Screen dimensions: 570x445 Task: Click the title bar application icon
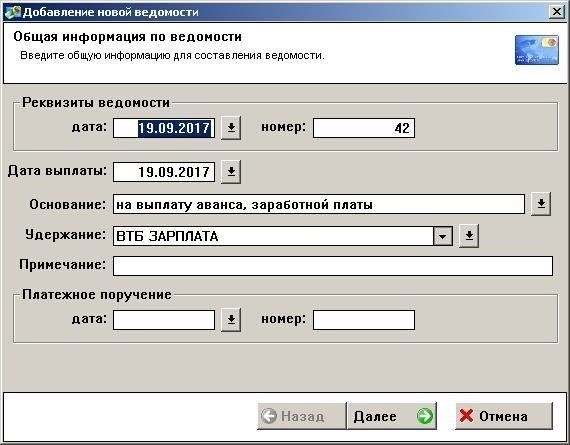coord(12,12)
